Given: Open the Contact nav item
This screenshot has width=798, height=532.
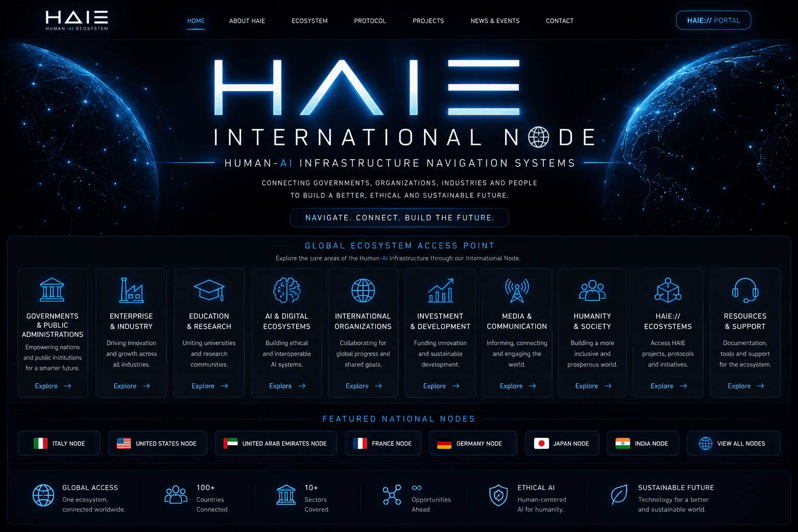Looking at the screenshot, I should pyautogui.click(x=560, y=21).
